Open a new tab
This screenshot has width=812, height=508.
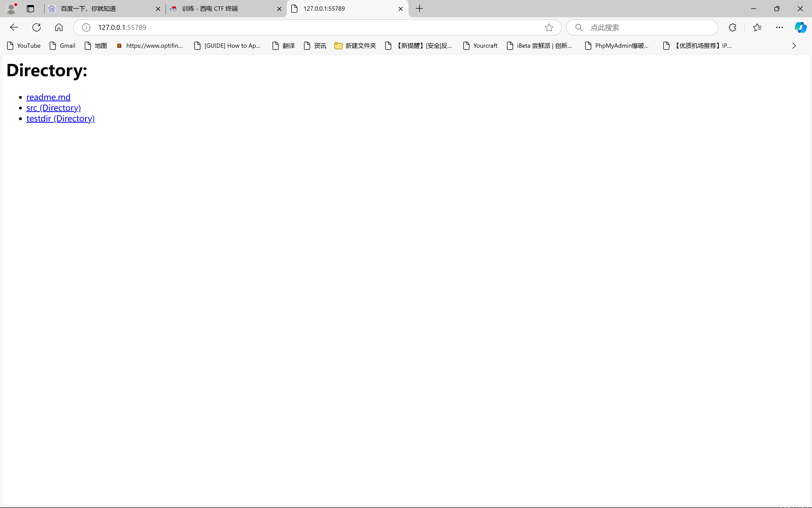coord(419,8)
